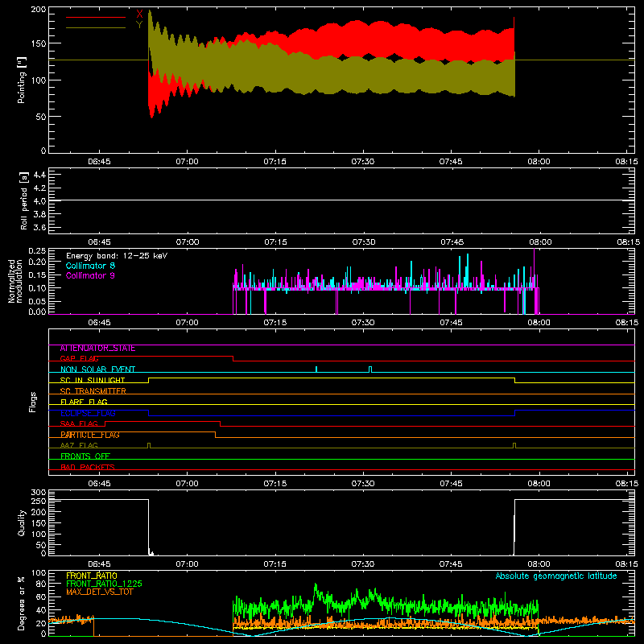
Task: Click the Normalized modulation axis title
Action: coord(15,281)
